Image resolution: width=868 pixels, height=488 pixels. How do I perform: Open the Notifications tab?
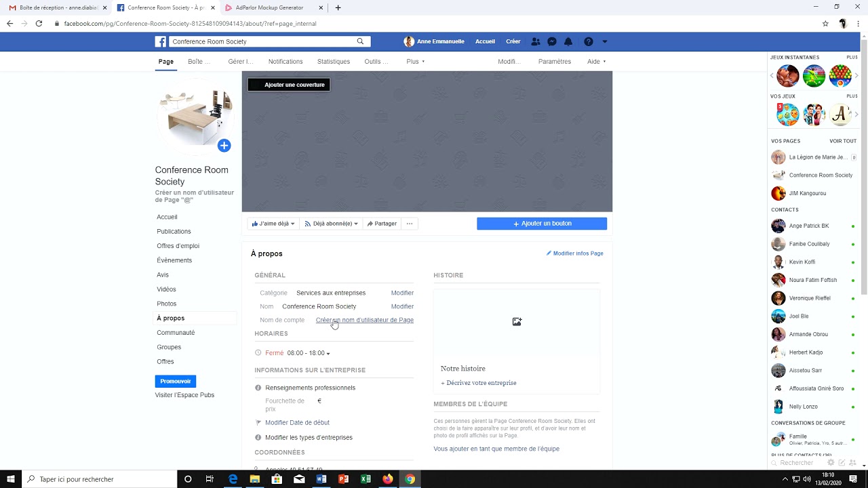(285, 62)
